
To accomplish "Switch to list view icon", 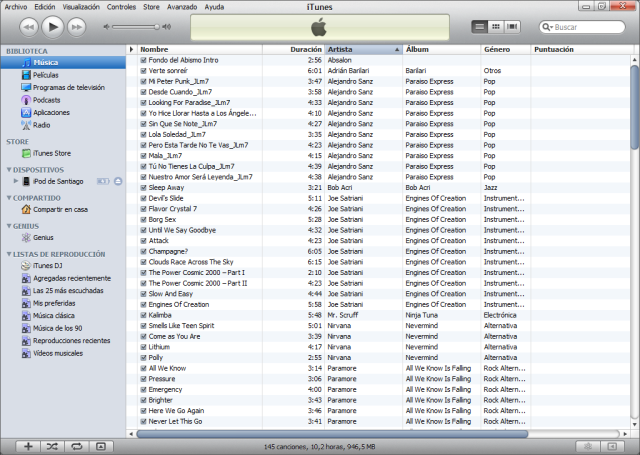I will click(480, 27).
